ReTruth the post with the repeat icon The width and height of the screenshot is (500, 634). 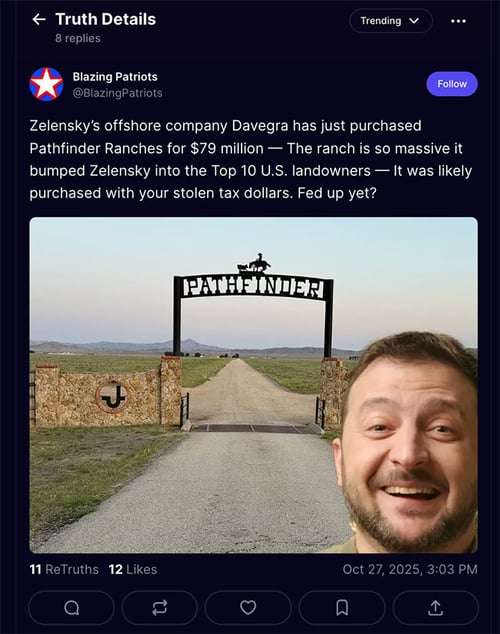pos(160,608)
